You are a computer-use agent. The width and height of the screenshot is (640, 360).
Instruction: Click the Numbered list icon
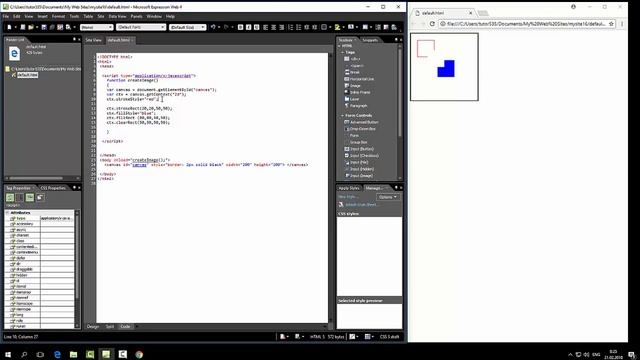[291, 27]
